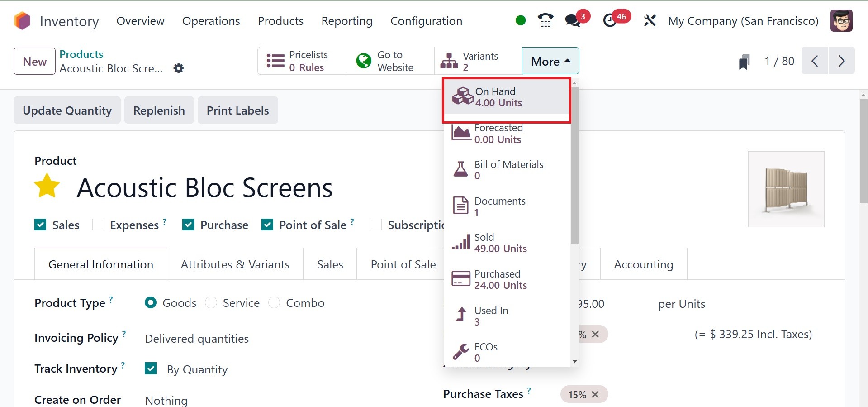Click the Inventory app title
This screenshot has width=868, height=407.
coord(69,21)
